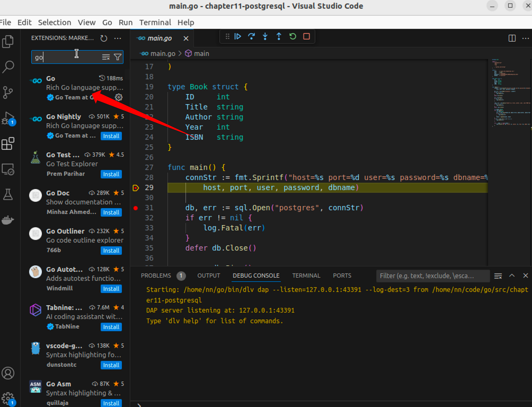532x407 pixels.
Task: Open the File menu
Action: click(5, 22)
